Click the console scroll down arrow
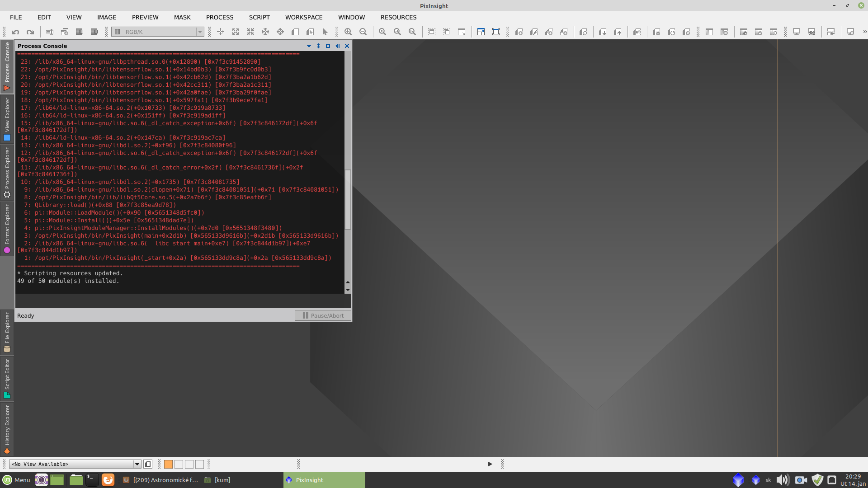This screenshot has height=488, width=868. tap(348, 290)
